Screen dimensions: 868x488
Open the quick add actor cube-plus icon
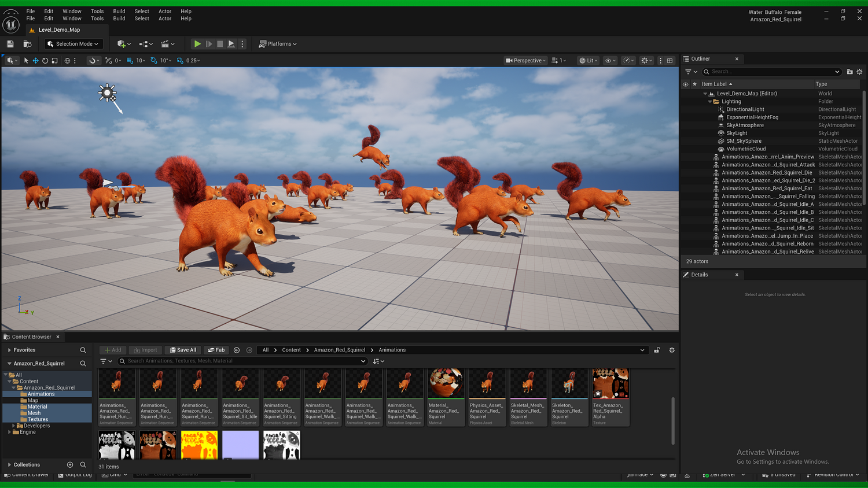coord(124,44)
